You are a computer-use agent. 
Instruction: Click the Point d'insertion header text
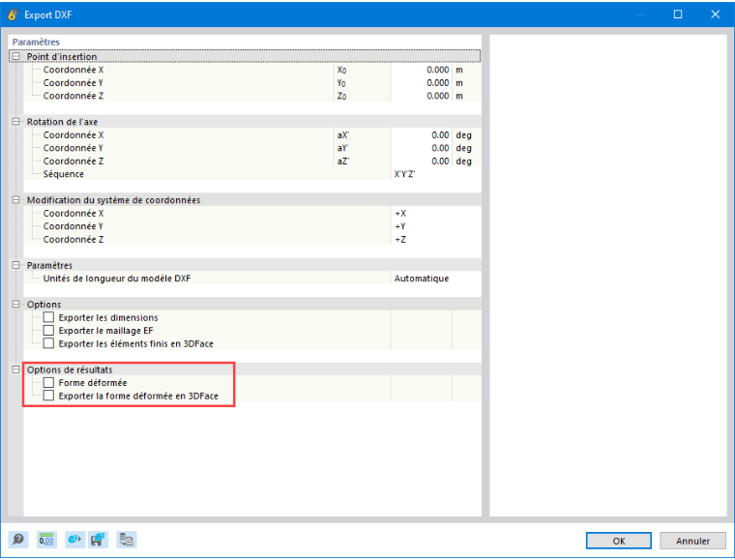click(62, 56)
